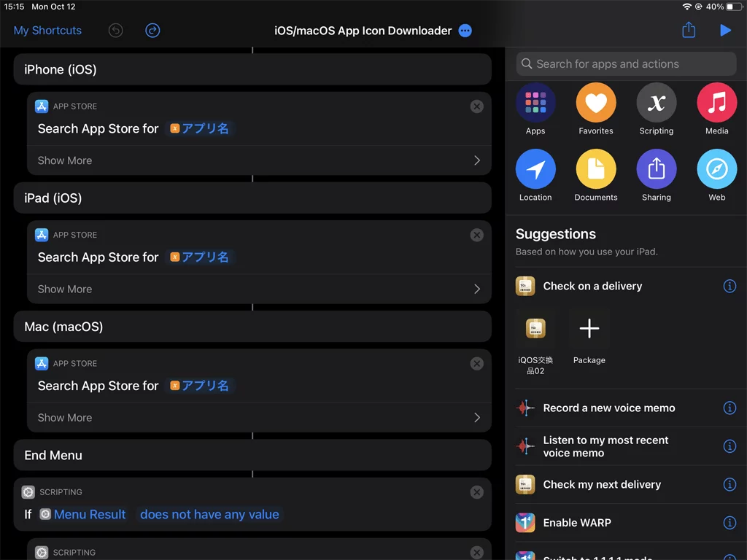Open shortcut details via blue ellipsis button
The height and width of the screenshot is (560, 747).
click(x=465, y=31)
